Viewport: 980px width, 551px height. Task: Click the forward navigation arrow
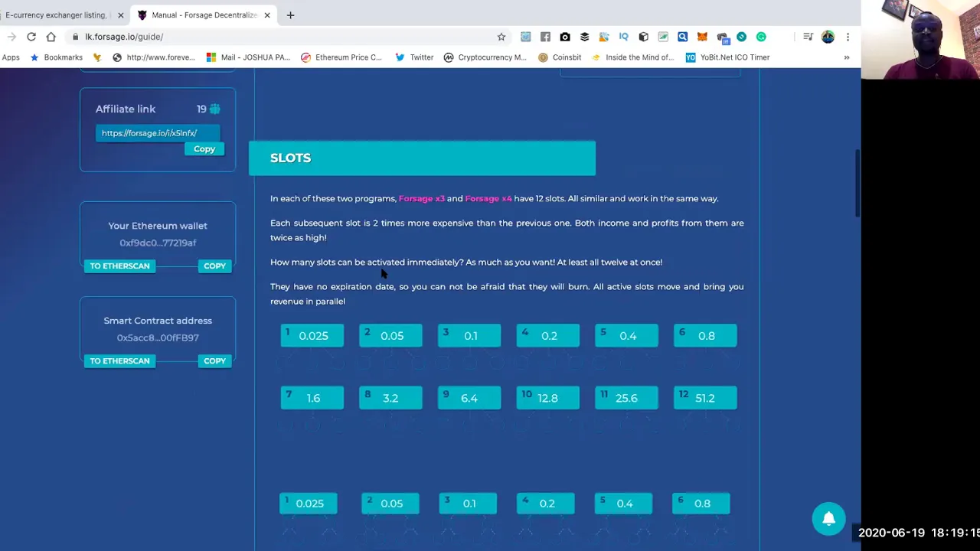[11, 37]
